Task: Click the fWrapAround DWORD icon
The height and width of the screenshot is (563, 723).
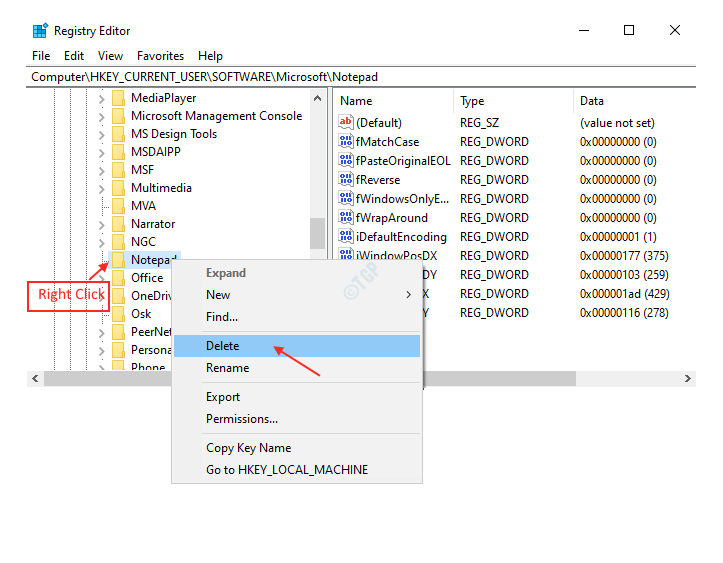Action: (345, 217)
